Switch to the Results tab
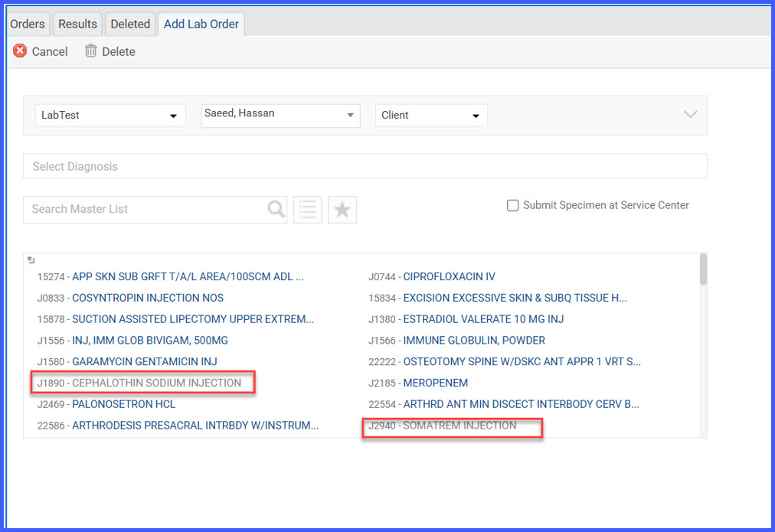This screenshot has width=775, height=532. 77,24
